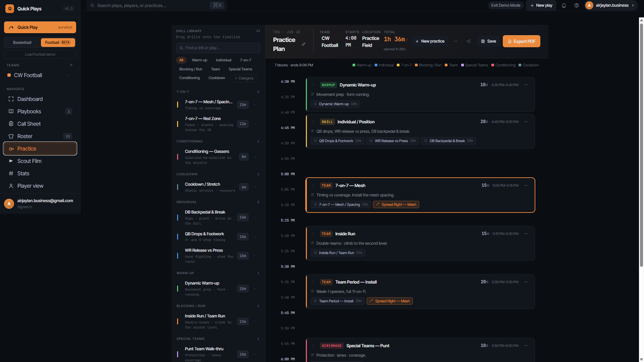Open the help question-mark icon
The image size is (644, 362).
[577, 5]
